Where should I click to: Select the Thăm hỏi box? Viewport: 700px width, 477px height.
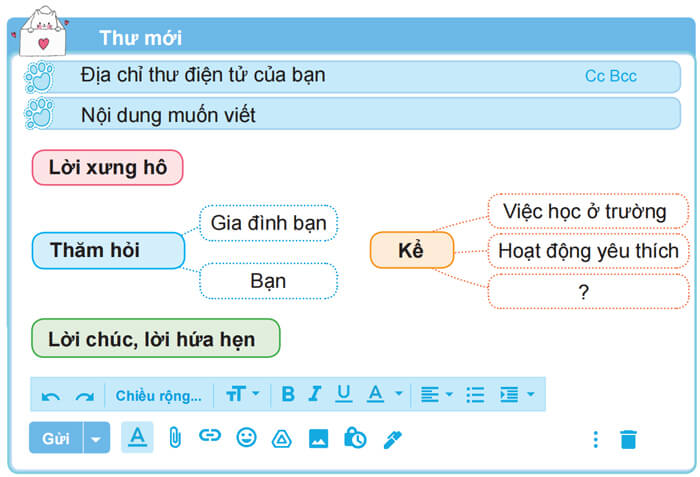click(108, 251)
